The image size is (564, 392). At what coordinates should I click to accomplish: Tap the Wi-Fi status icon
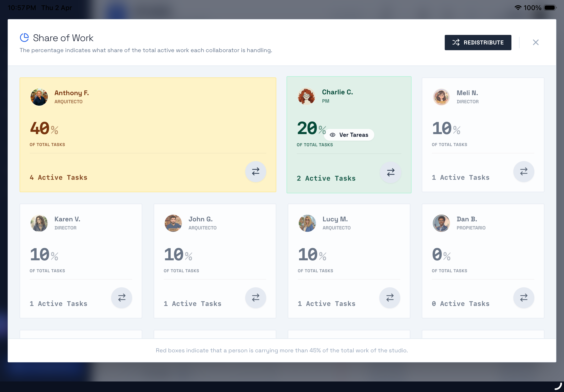click(x=518, y=8)
